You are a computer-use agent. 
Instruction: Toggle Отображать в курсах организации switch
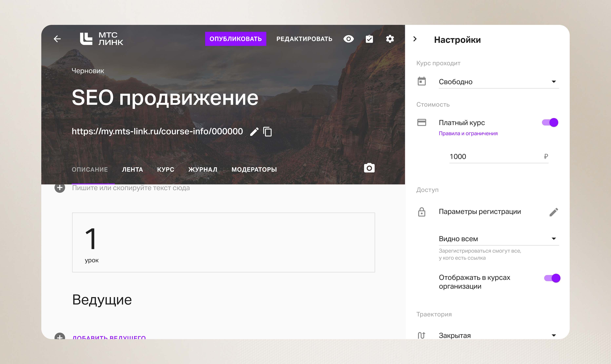click(552, 278)
